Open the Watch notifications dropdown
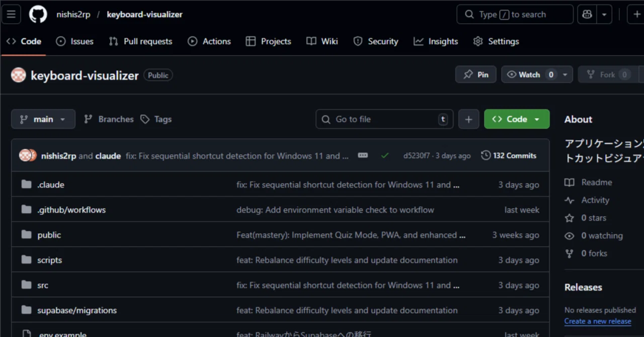The image size is (644, 337). pyautogui.click(x=537, y=74)
